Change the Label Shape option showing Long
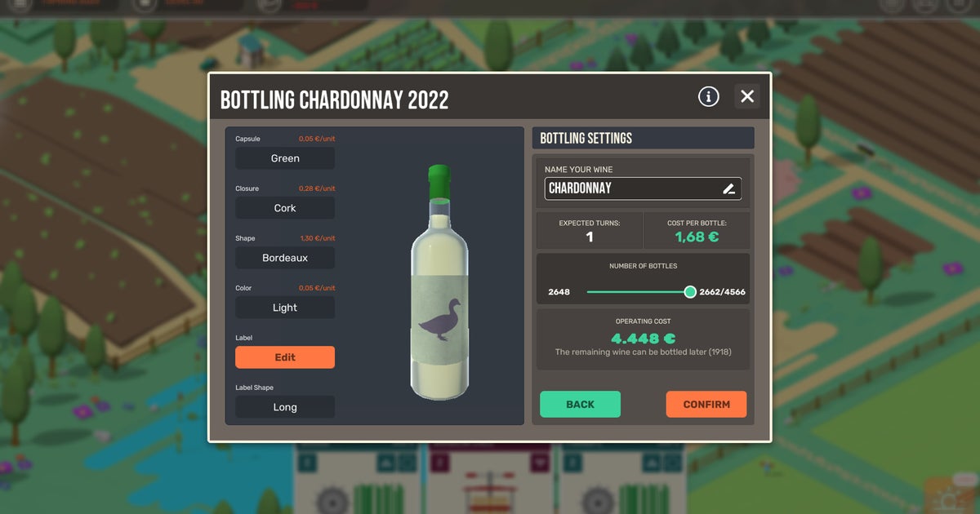Image resolution: width=980 pixels, height=514 pixels. coord(285,407)
